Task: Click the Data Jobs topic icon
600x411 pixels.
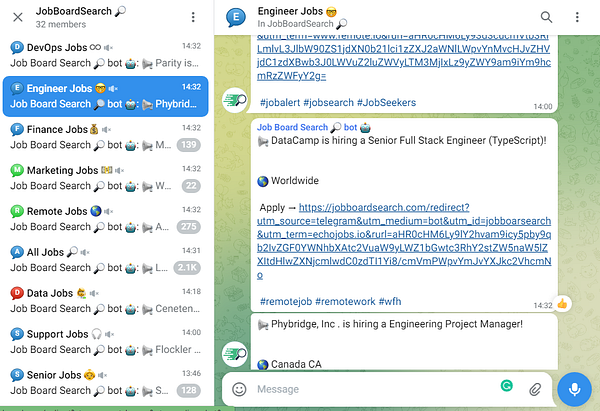Action: point(17,293)
